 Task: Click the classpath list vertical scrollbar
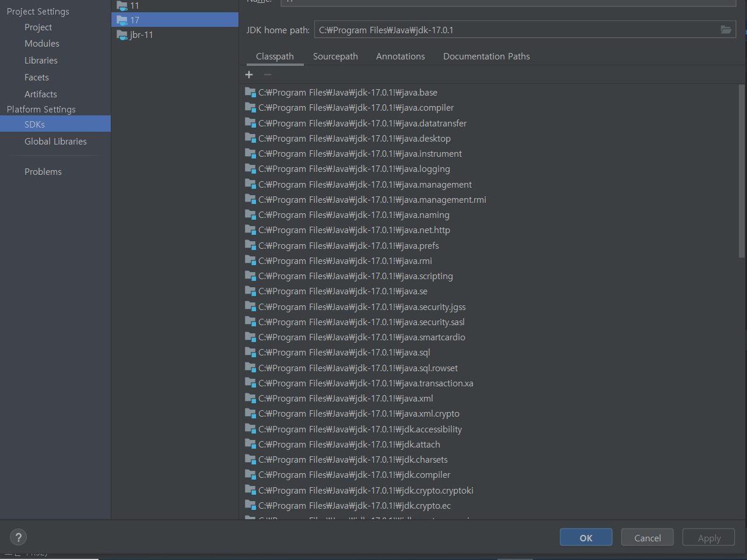point(742,171)
